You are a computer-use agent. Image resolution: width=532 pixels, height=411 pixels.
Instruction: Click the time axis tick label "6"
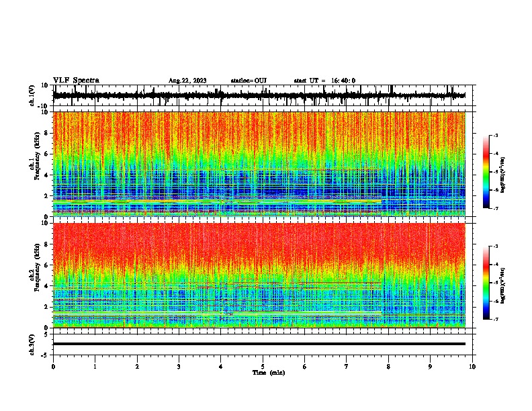point(305,367)
